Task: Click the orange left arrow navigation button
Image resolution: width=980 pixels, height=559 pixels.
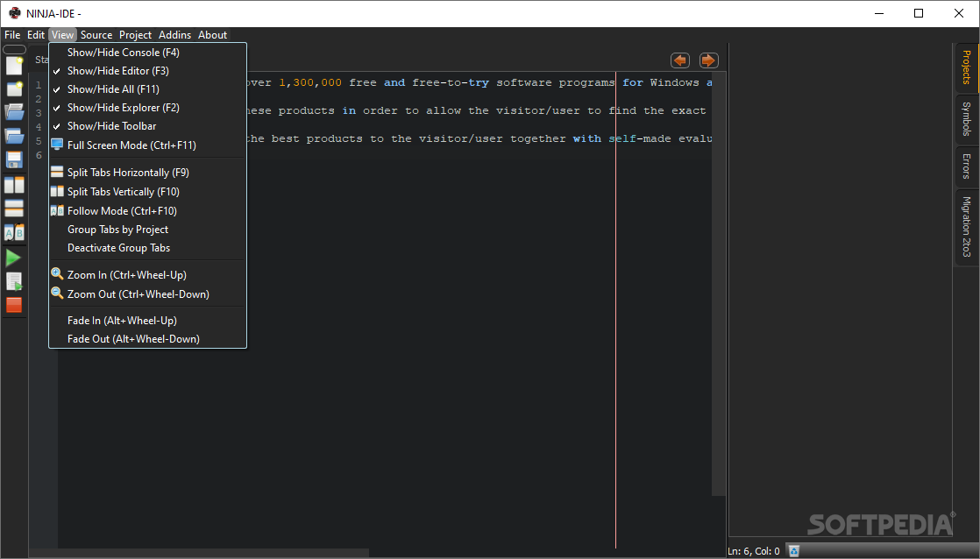Action: (x=680, y=60)
